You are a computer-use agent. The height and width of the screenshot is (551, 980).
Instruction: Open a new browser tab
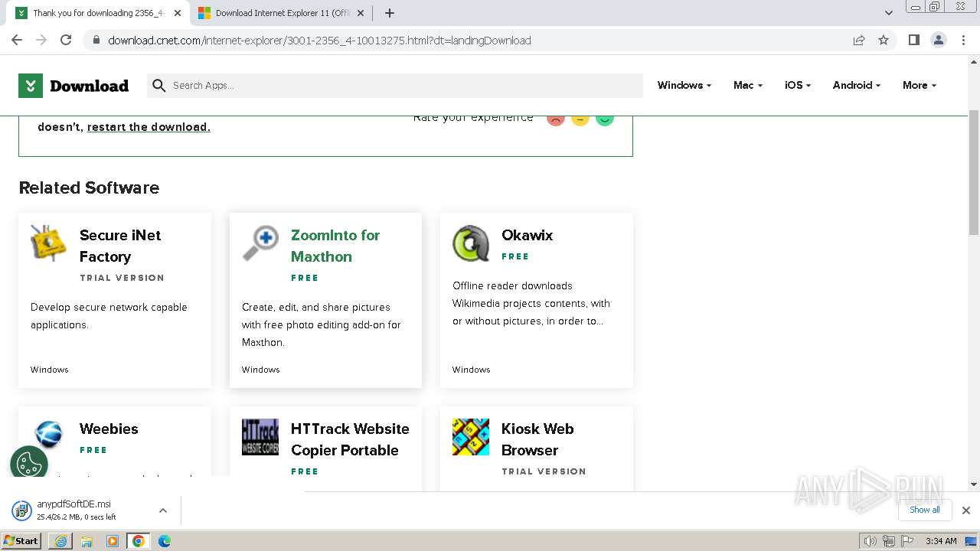click(x=389, y=13)
